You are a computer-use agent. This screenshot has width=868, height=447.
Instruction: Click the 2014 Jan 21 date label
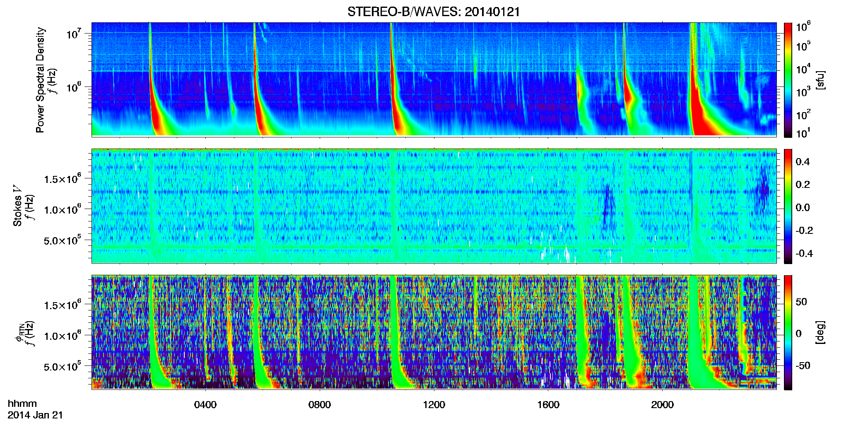click(35, 415)
